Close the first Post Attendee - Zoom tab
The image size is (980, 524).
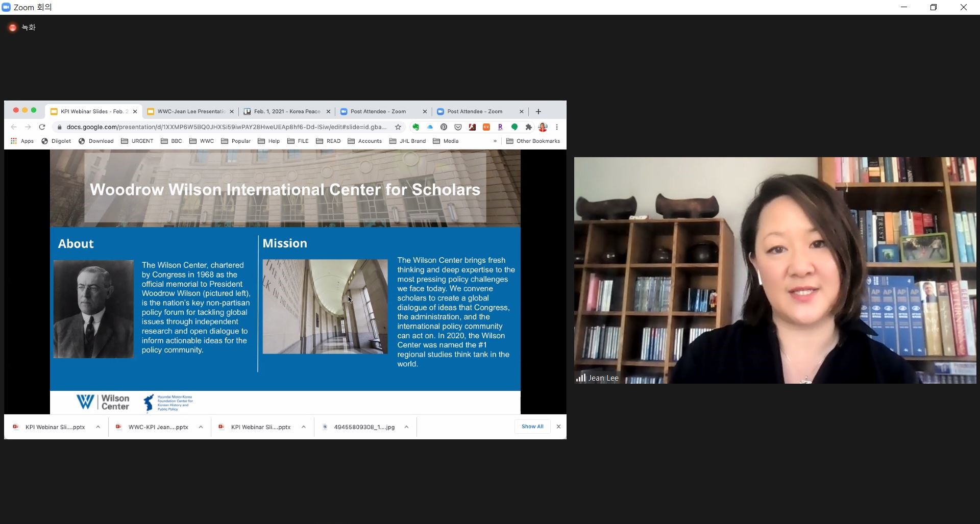pos(425,111)
